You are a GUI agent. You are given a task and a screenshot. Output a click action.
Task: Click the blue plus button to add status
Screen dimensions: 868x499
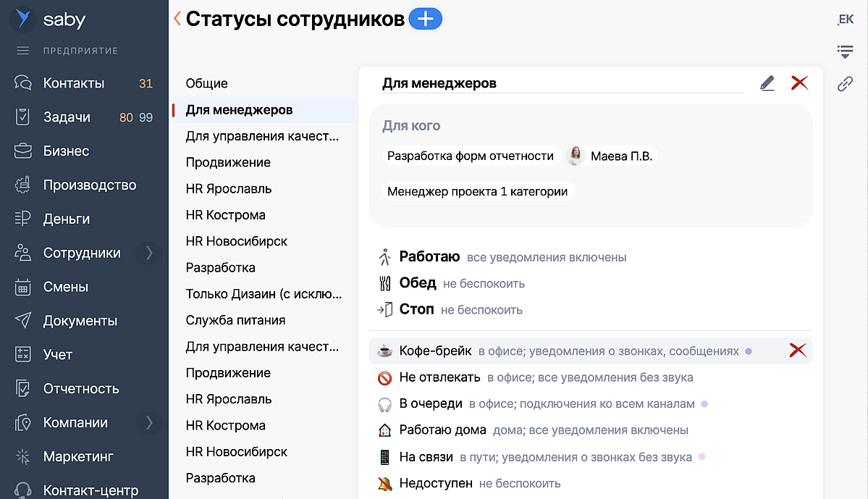point(425,20)
